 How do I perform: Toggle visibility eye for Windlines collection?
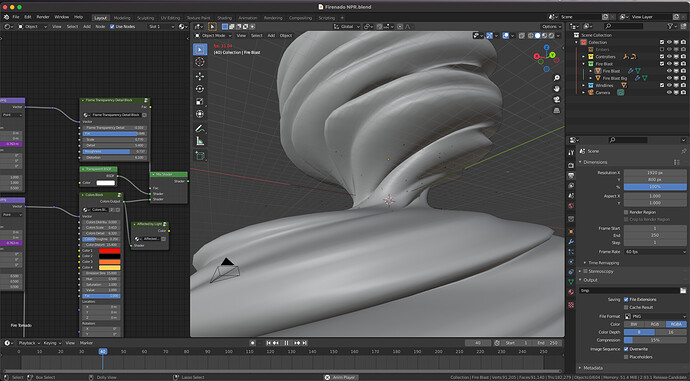(x=669, y=85)
